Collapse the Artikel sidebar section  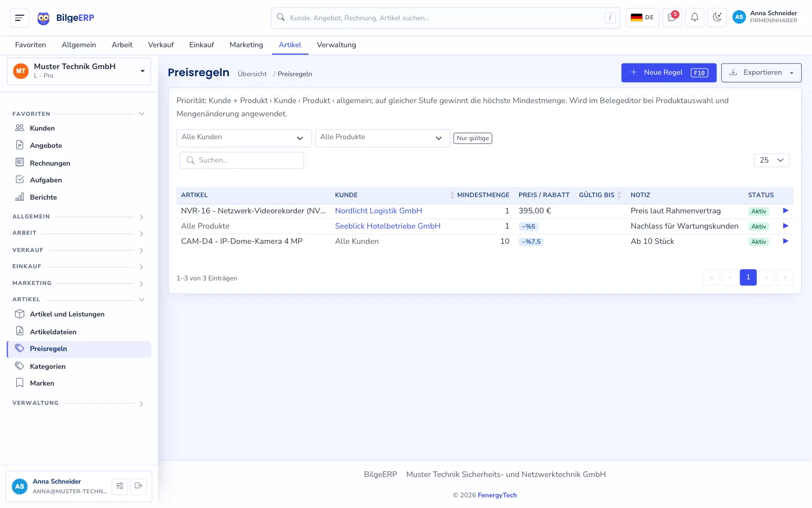point(78,300)
